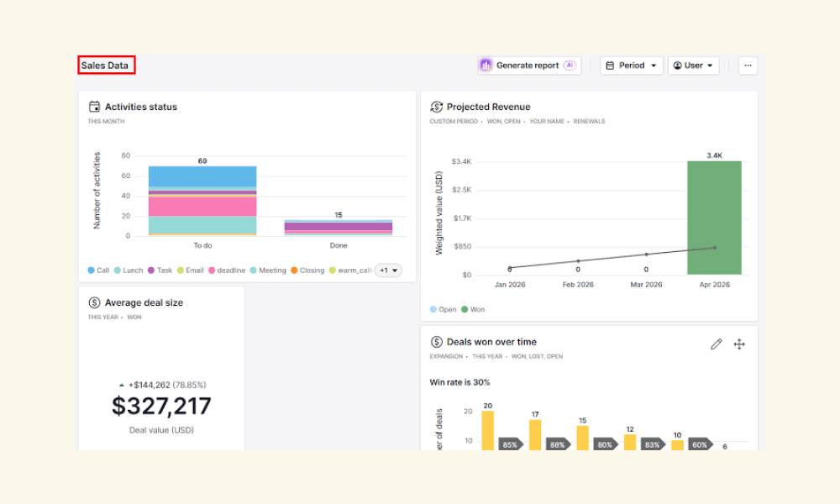
Task: Click the Average deal size title
Action: click(x=144, y=302)
